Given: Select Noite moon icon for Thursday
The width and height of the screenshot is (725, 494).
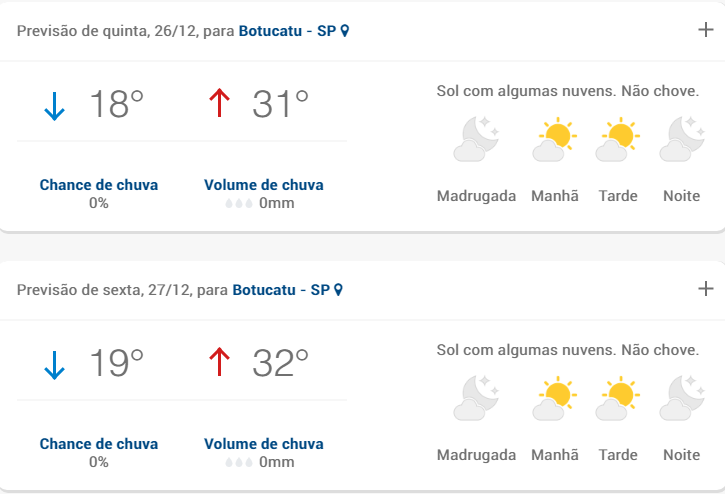Looking at the screenshot, I should click(x=682, y=139).
